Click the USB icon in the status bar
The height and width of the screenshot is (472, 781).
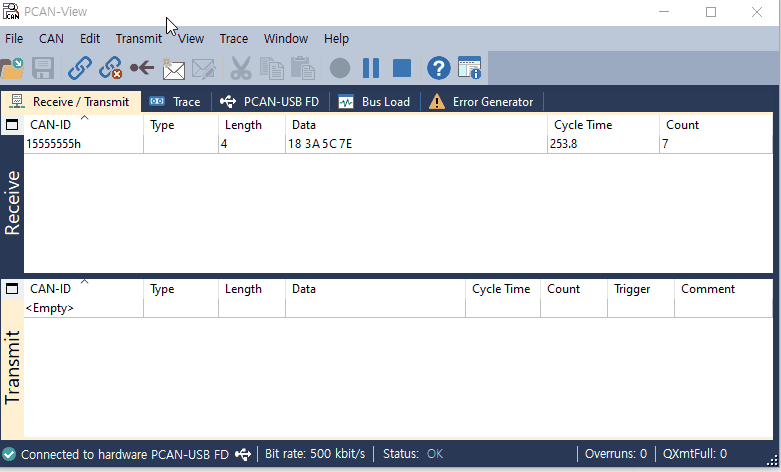(243, 454)
